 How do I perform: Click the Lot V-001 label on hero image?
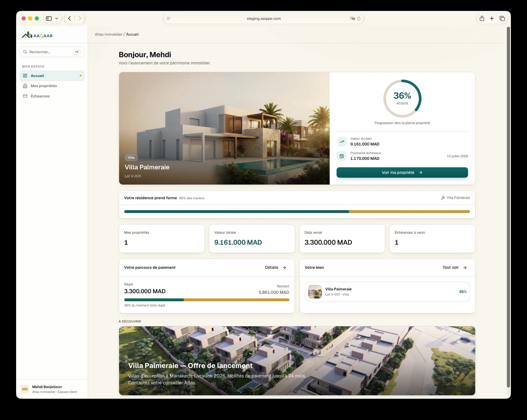click(x=133, y=176)
